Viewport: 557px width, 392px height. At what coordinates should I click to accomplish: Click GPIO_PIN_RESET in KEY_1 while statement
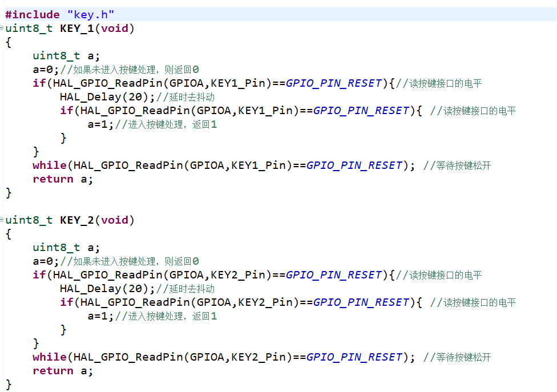click(354, 165)
